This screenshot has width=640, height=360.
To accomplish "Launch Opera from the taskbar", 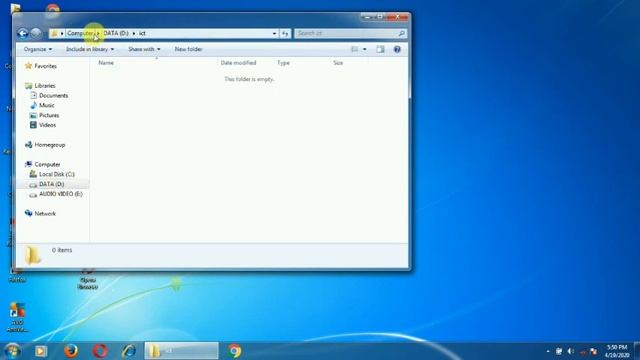I will pos(100,351).
